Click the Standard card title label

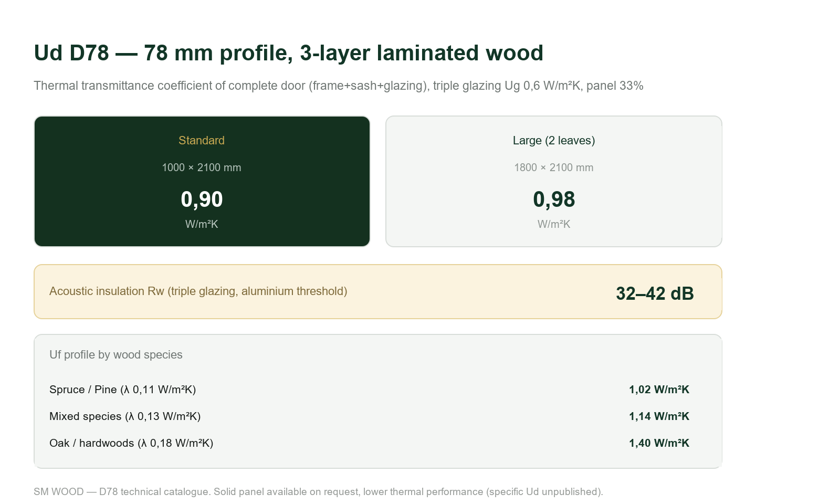click(x=202, y=140)
